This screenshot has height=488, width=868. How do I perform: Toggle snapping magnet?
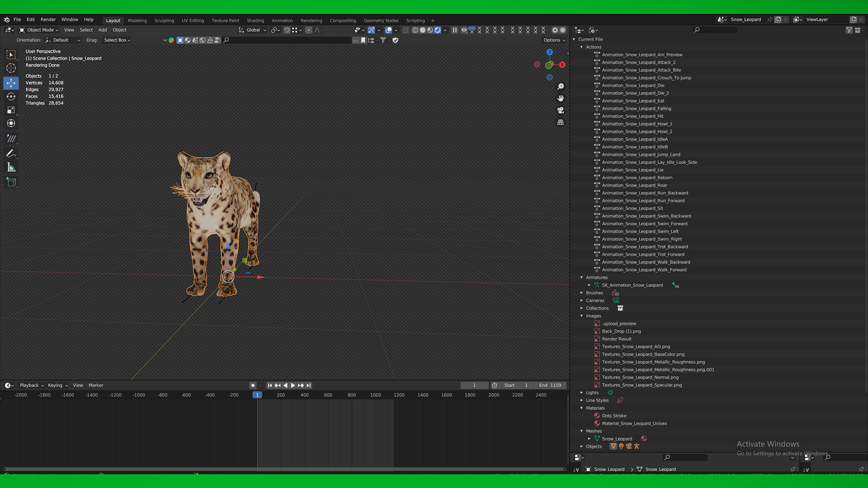pos(286,30)
